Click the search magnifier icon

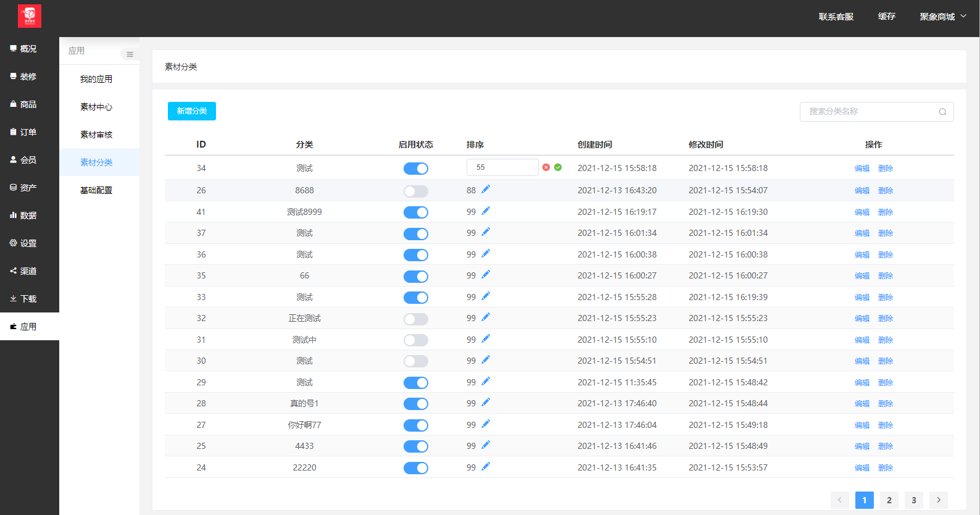[x=942, y=112]
